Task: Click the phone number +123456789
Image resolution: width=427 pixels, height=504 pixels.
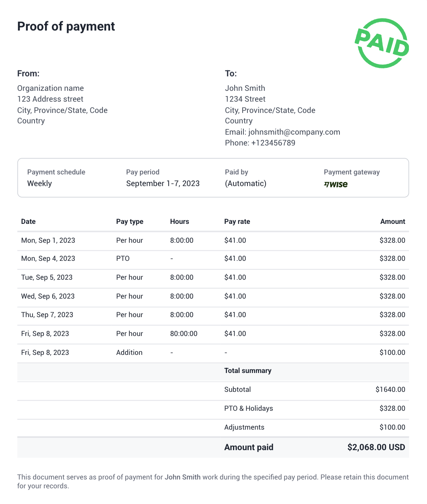Action: click(273, 143)
